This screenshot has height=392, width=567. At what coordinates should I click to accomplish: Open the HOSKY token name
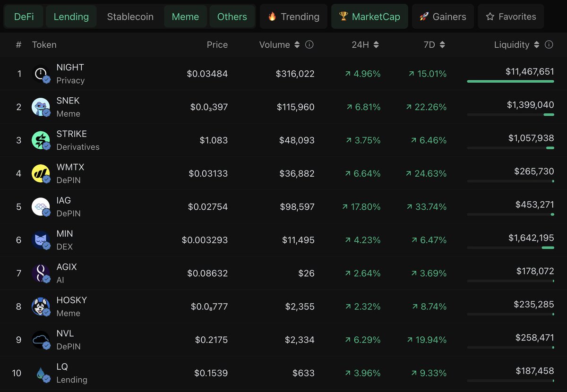(x=71, y=300)
